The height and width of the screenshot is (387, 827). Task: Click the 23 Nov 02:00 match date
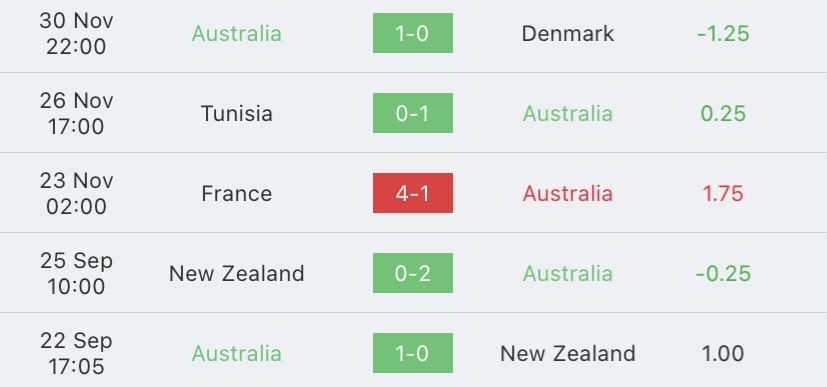point(76,193)
